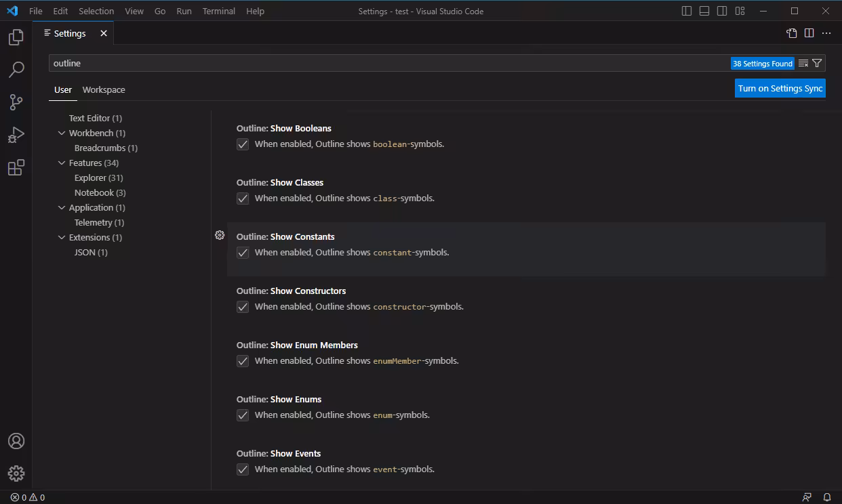Open the Edit menu
This screenshot has height=504, width=842.
pyautogui.click(x=60, y=11)
